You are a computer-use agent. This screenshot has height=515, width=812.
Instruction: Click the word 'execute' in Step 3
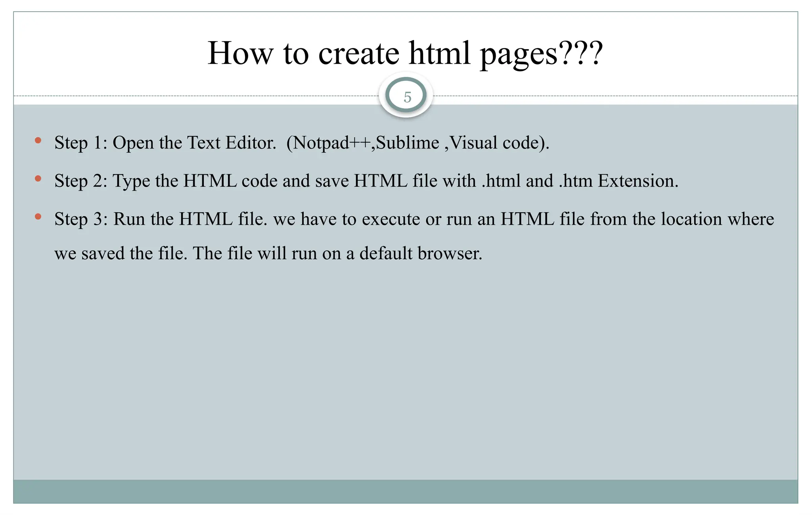(x=391, y=219)
